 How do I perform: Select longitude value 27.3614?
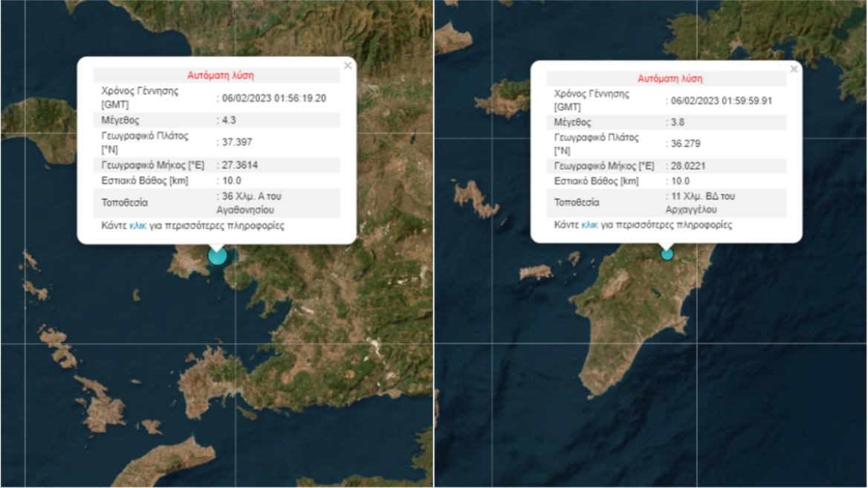point(240,165)
